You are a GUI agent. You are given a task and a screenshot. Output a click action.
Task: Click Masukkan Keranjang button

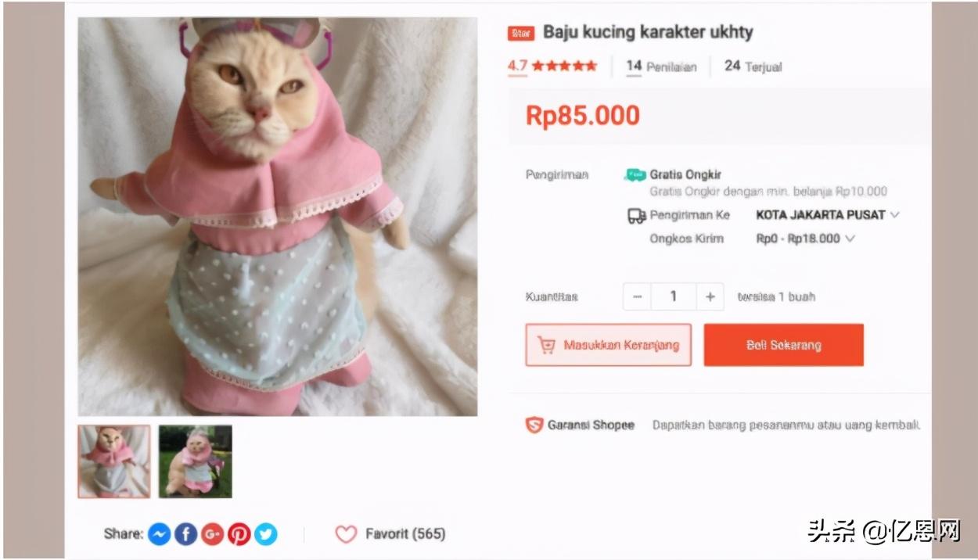point(609,345)
